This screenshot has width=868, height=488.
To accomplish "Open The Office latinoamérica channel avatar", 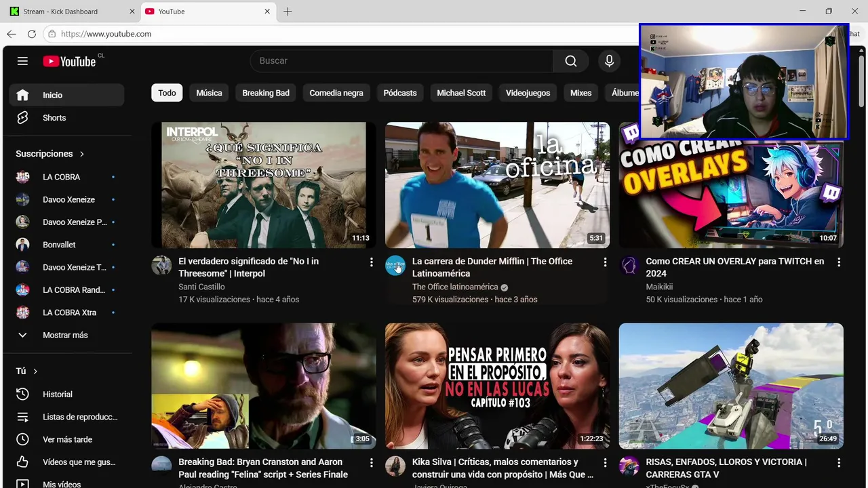I will (395, 266).
